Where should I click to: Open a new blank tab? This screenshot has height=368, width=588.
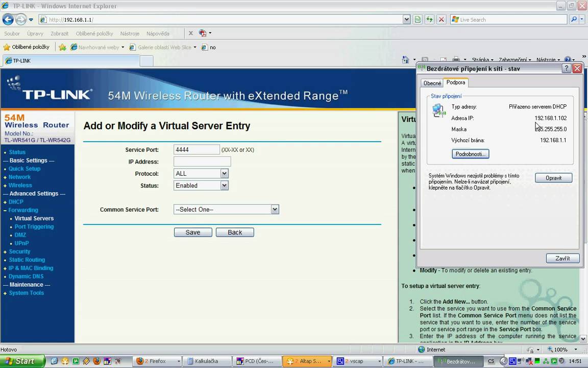(x=146, y=61)
